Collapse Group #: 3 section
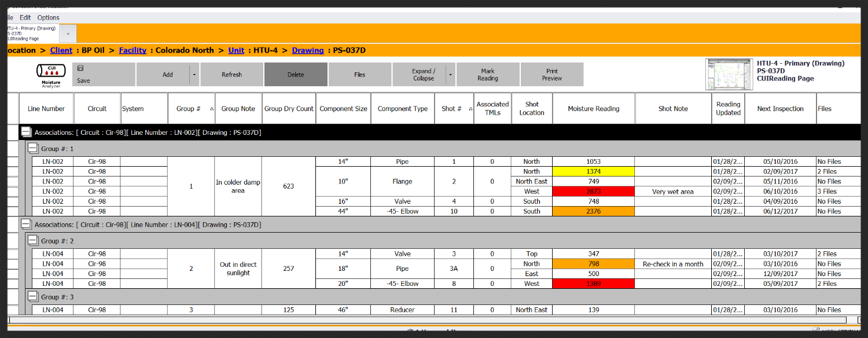The image size is (868, 338). coord(33,297)
